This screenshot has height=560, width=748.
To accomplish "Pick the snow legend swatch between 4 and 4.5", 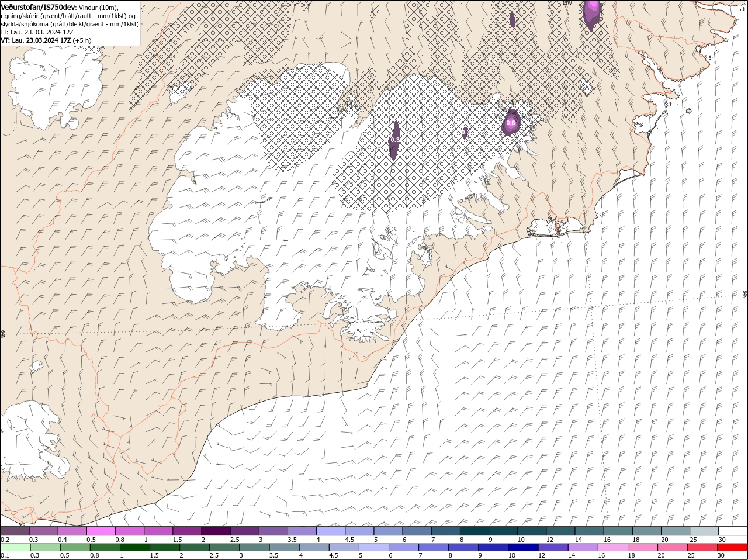I will point(331,531).
